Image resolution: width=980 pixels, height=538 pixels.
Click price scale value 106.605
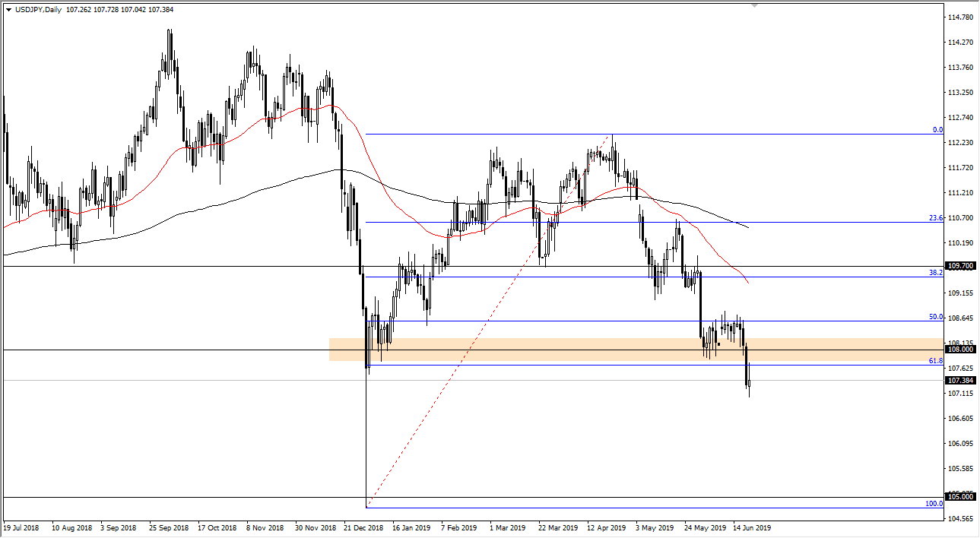coord(960,419)
